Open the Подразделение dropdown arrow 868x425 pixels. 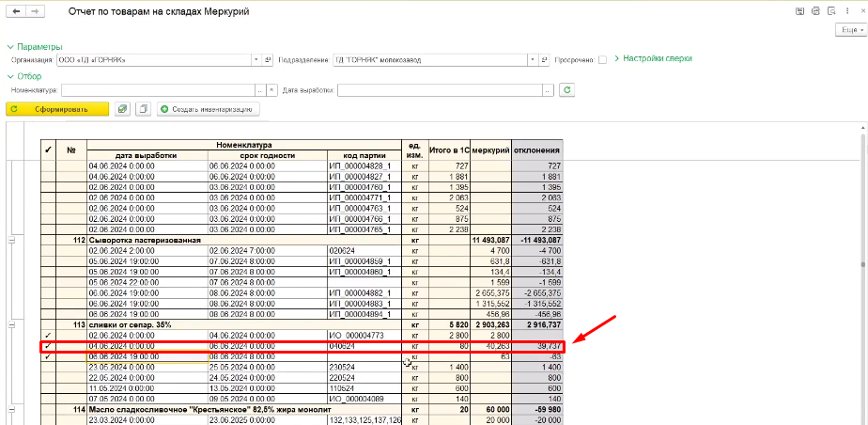pyautogui.click(x=533, y=59)
